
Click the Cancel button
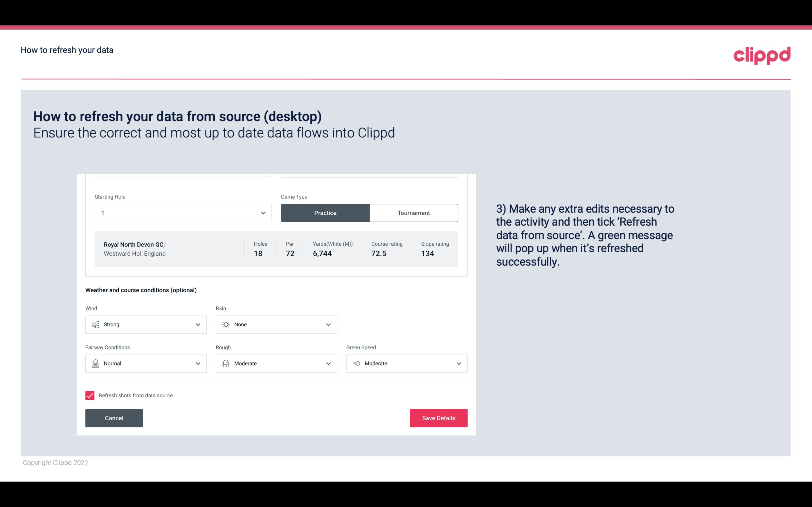pos(114,418)
